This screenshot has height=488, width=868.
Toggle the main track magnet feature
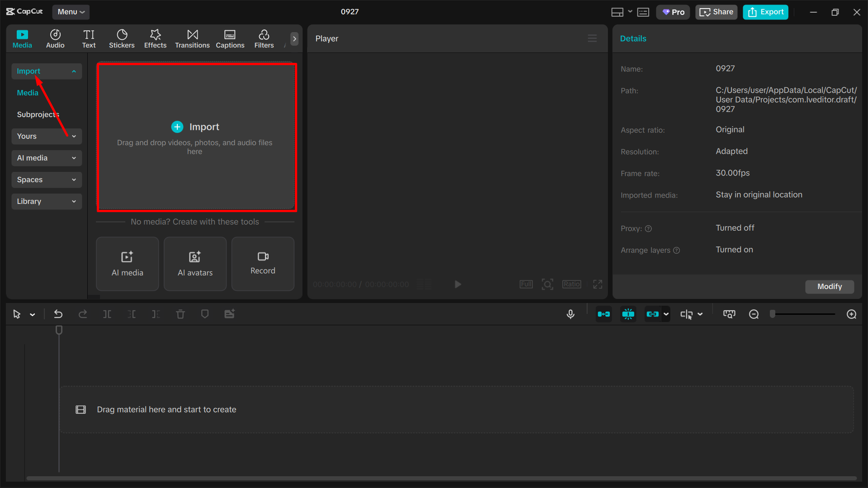click(604, 314)
